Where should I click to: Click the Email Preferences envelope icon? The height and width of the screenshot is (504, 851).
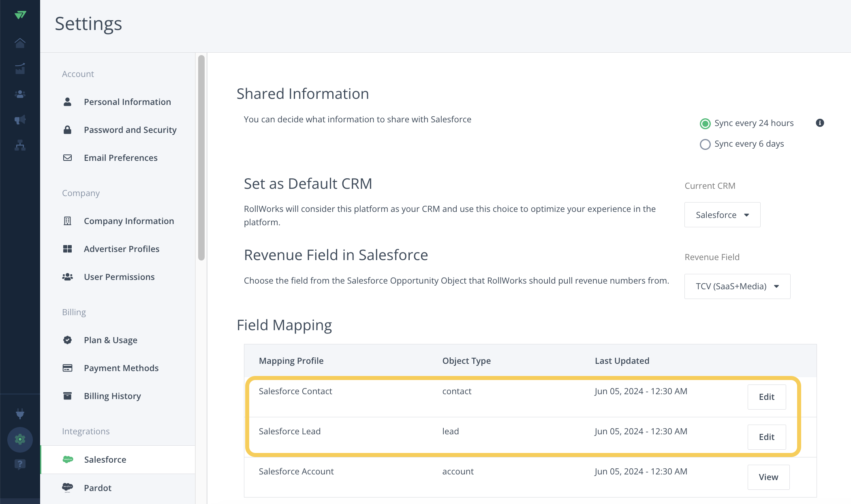(x=67, y=158)
